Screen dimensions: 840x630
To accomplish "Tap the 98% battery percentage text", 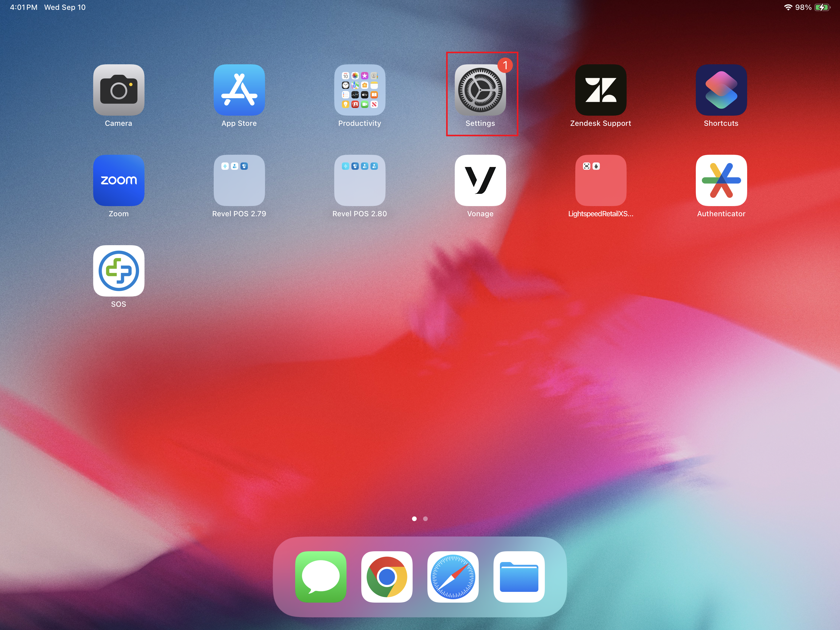I will tap(803, 7).
